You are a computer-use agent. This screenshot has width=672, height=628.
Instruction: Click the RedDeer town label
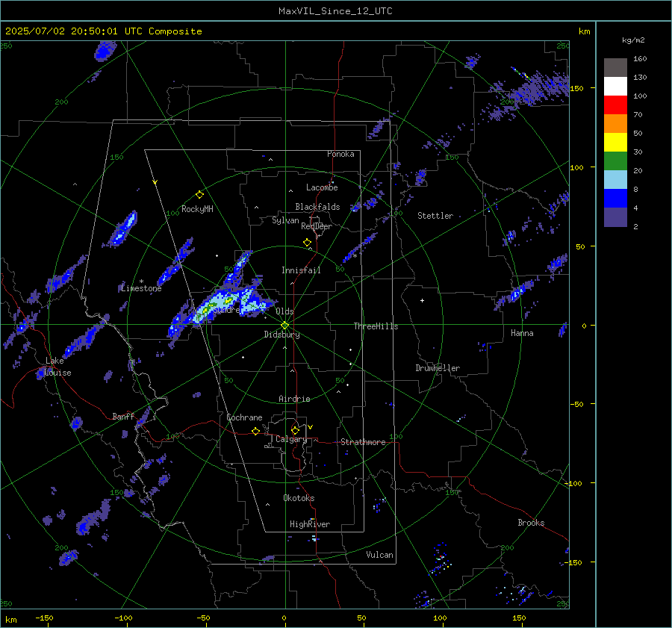click(317, 226)
